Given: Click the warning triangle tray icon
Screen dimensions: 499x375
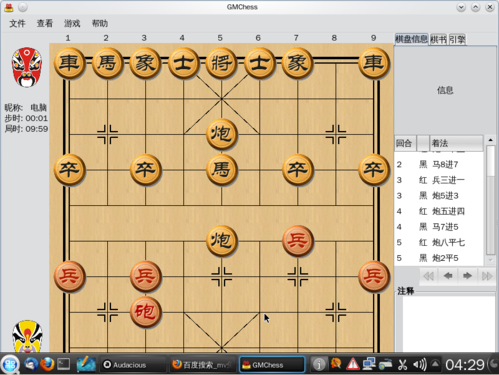Looking at the screenshot, I should (352, 364).
